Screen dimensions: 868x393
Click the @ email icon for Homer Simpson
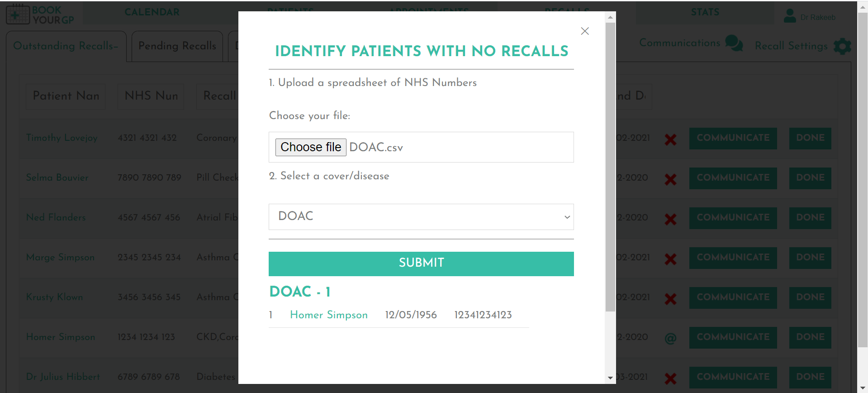pyautogui.click(x=670, y=338)
